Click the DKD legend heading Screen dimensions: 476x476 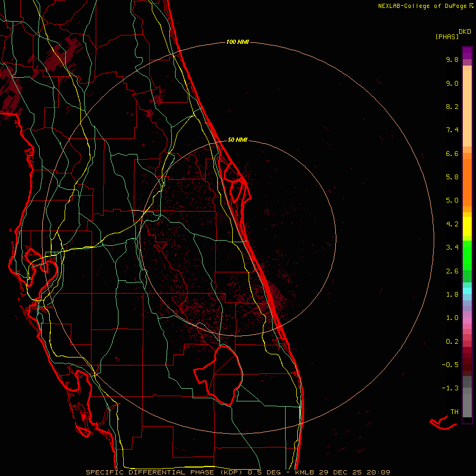pos(465,31)
